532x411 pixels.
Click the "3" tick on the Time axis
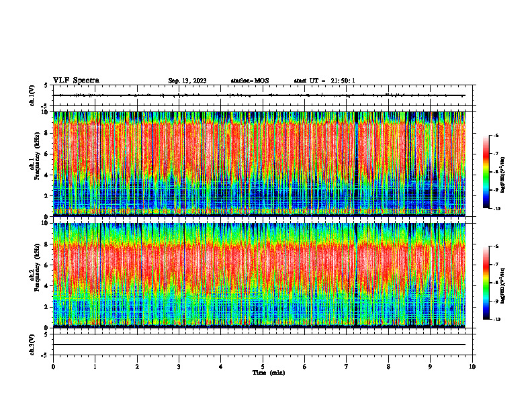click(x=179, y=367)
